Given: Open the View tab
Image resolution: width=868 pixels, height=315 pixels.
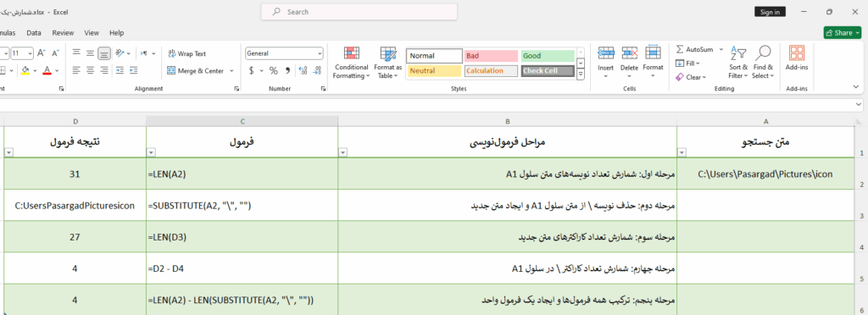Looking at the screenshot, I should pyautogui.click(x=92, y=33).
